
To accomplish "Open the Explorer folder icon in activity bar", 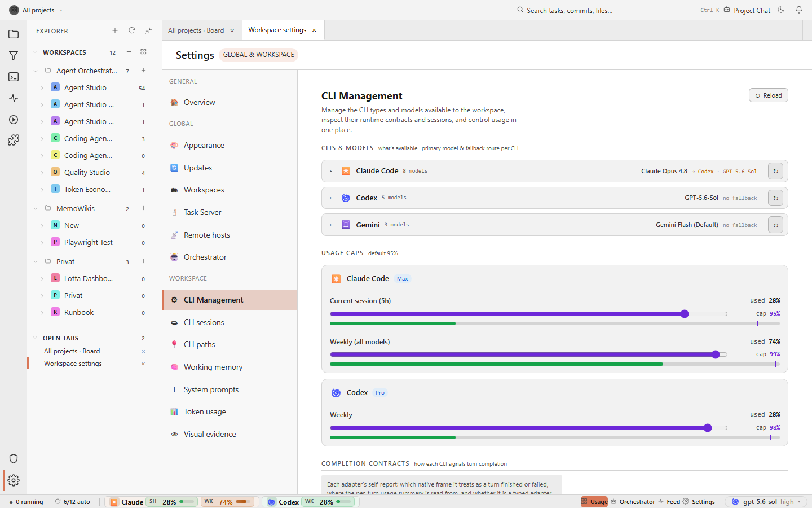I will (14, 34).
